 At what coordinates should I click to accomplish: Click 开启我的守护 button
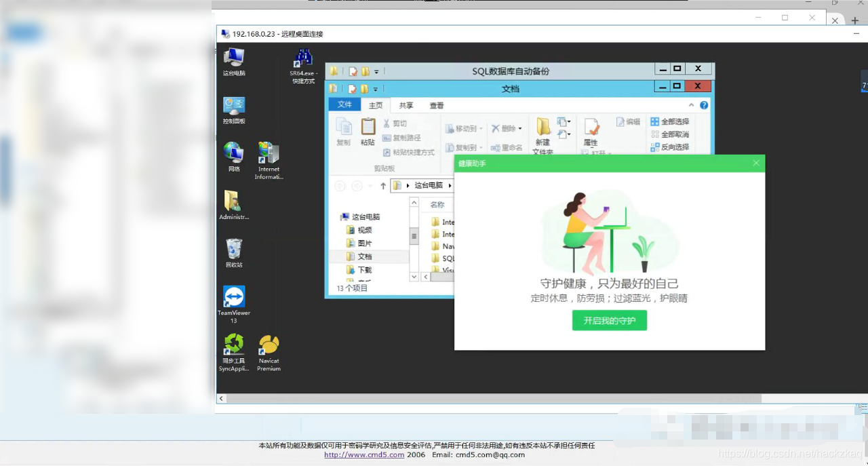click(x=610, y=320)
